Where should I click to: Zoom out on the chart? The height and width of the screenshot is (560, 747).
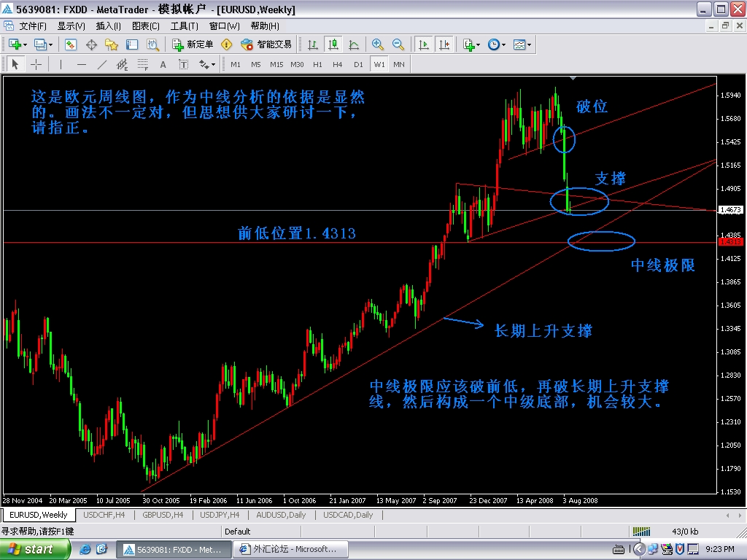point(398,44)
